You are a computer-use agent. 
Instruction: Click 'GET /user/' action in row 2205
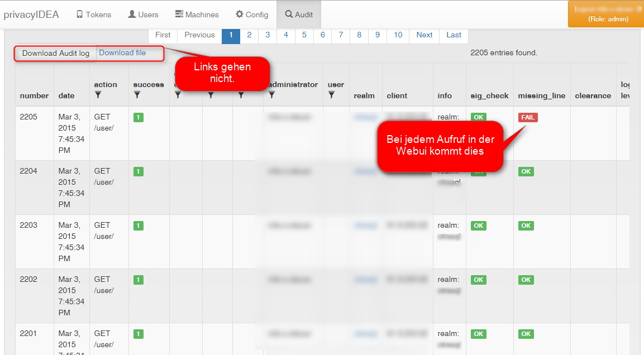pos(104,122)
